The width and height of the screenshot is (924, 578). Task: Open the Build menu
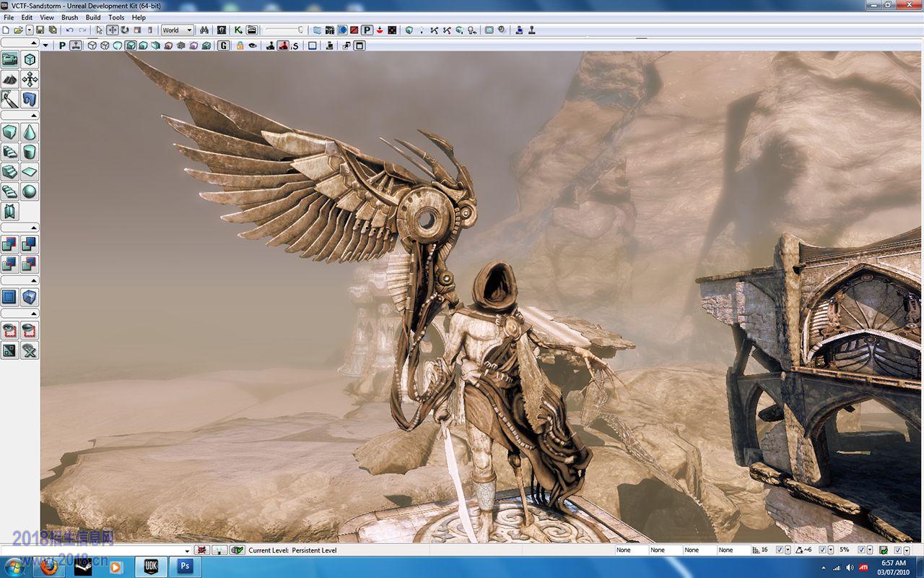93,17
